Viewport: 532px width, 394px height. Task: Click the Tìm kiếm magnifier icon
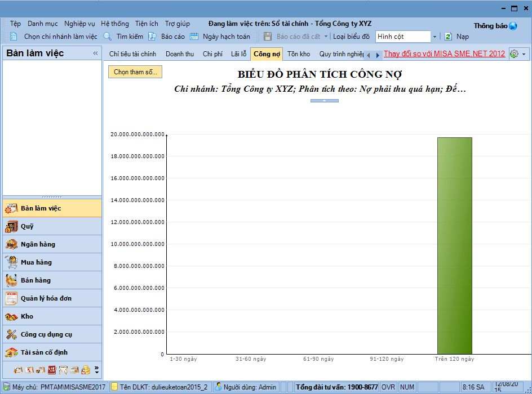pos(108,37)
